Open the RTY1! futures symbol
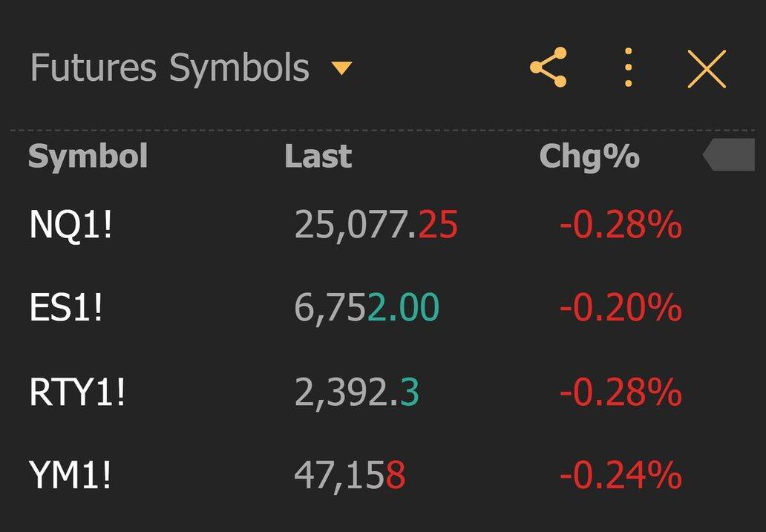Viewport: 766px width, 532px height. click(x=77, y=393)
